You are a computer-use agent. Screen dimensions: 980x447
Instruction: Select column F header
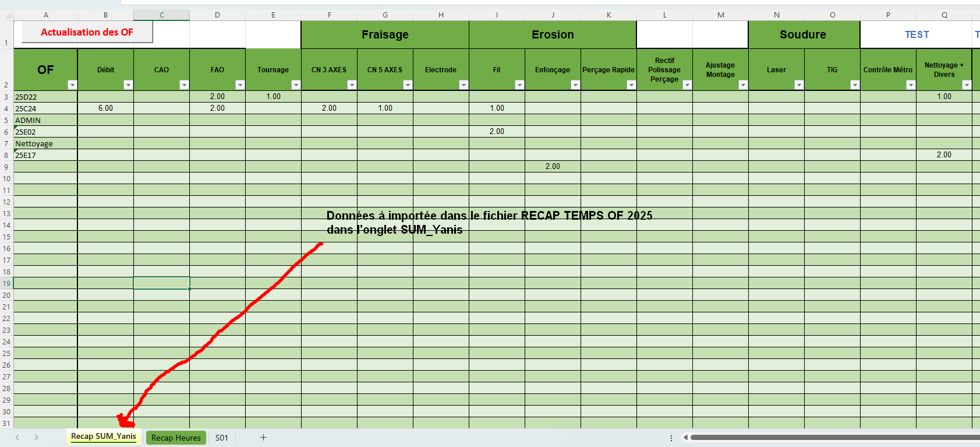pyautogui.click(x=330, y=15)
